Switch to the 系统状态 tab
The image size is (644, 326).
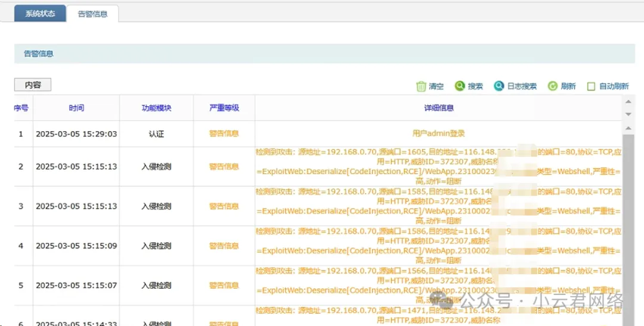coord(41,14)
